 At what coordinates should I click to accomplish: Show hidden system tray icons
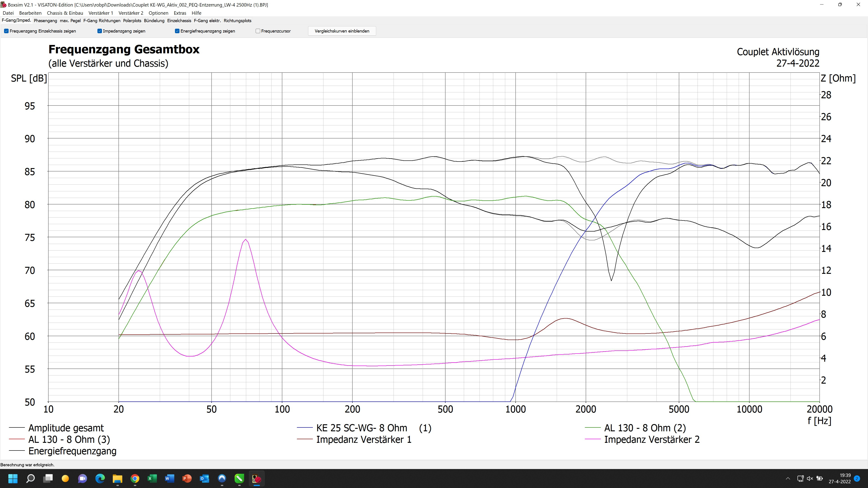tap(788, 479)
